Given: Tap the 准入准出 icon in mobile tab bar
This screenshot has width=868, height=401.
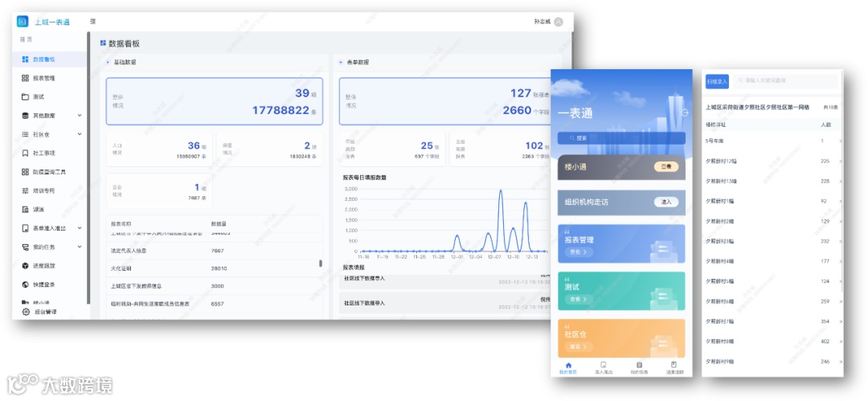Looking at the screenshot, I should pos(604,366).
